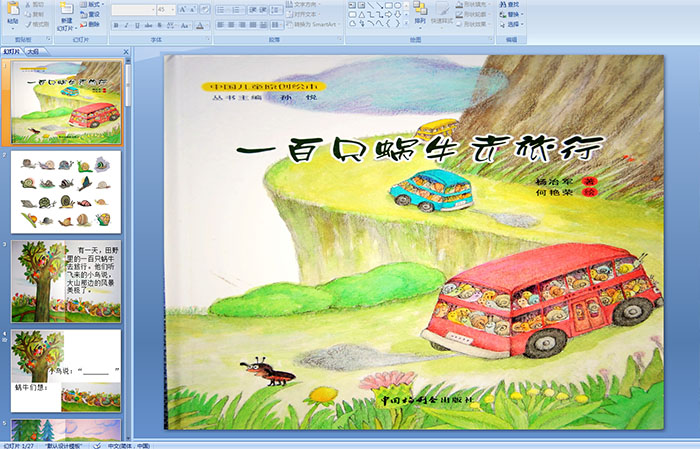Open the Text Direction (文字方向) dropdown
The width and height of the screenshot is (700, 449).
tap(304, 4)
